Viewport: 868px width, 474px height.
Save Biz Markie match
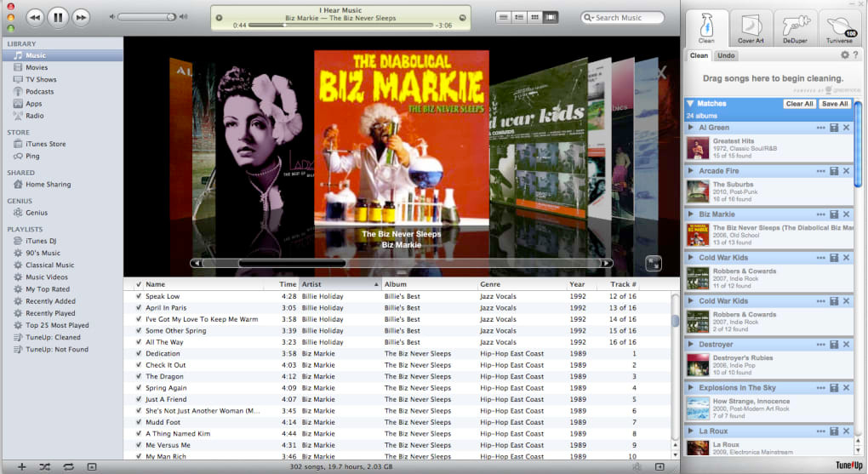click(x=834, y=214)
